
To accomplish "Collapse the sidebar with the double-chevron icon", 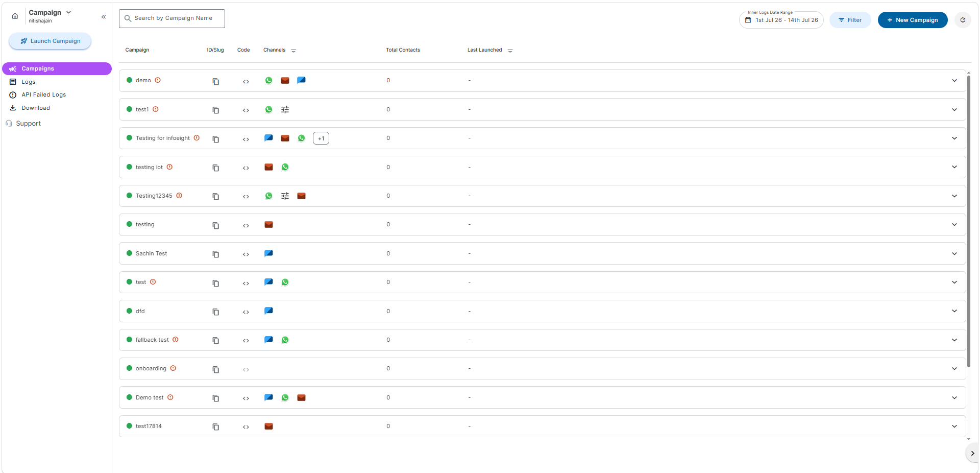I will click(x=104, y=17).
